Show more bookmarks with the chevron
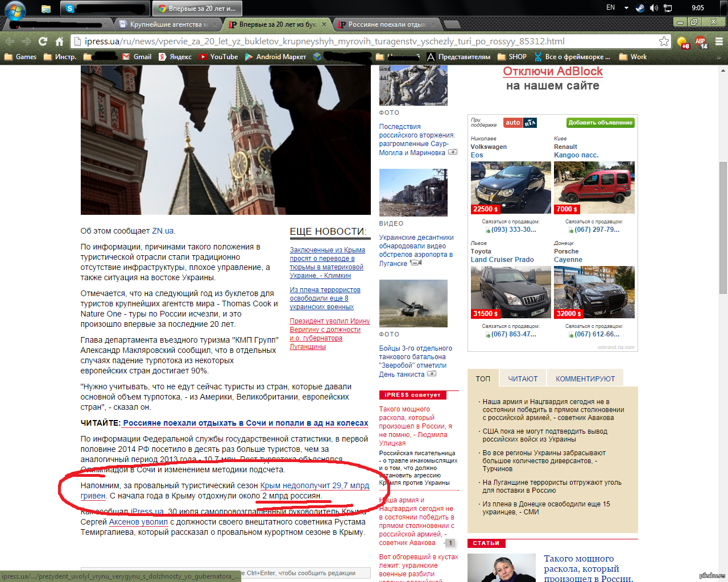Screen dimensions: 728x582 719,57
